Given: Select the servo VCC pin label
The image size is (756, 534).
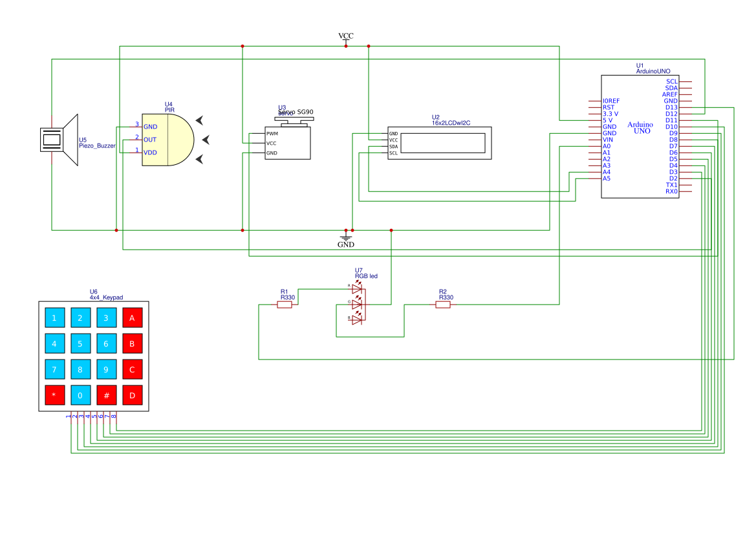Looking at the screenshot, I should point(272,143).
